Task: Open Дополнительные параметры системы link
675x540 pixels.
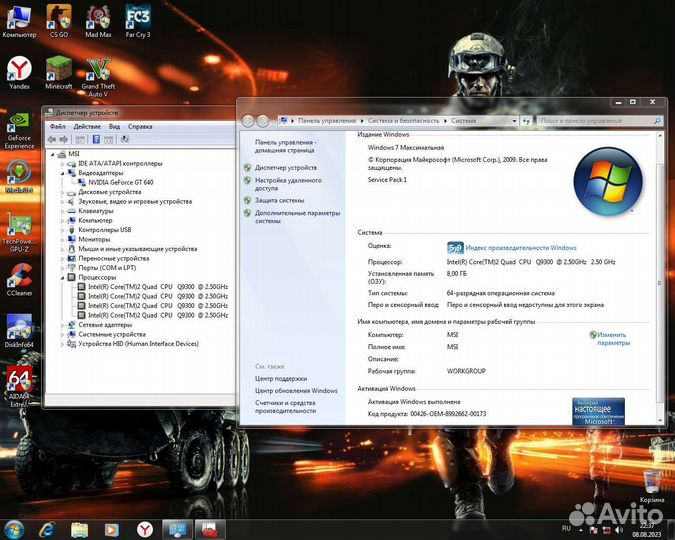Action: coord(297,217)
